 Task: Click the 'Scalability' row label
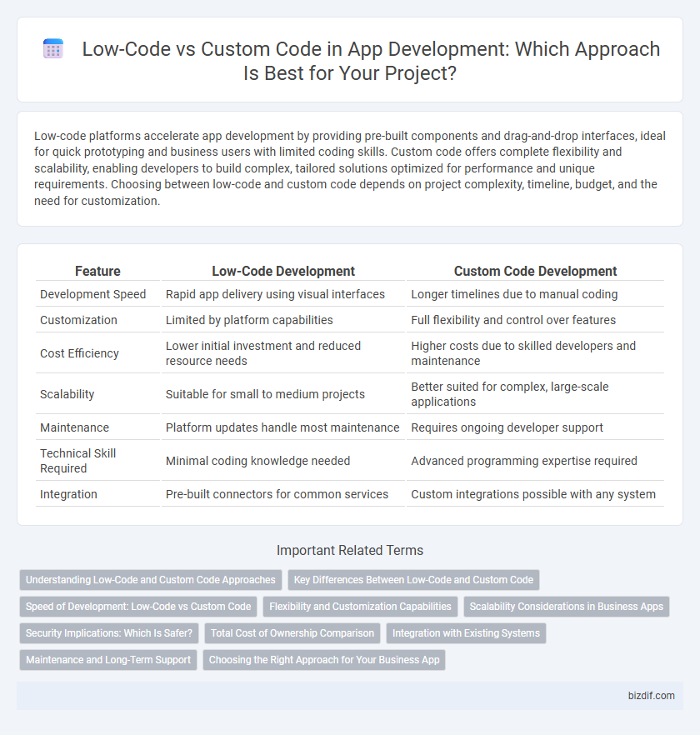[x=67, y=393]
